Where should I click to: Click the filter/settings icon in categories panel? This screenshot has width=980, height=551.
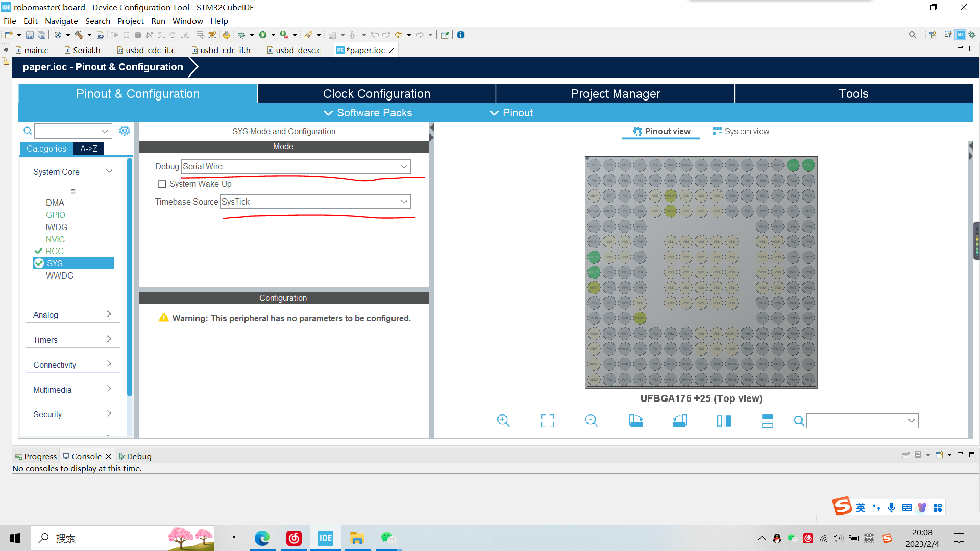(124, 131)
